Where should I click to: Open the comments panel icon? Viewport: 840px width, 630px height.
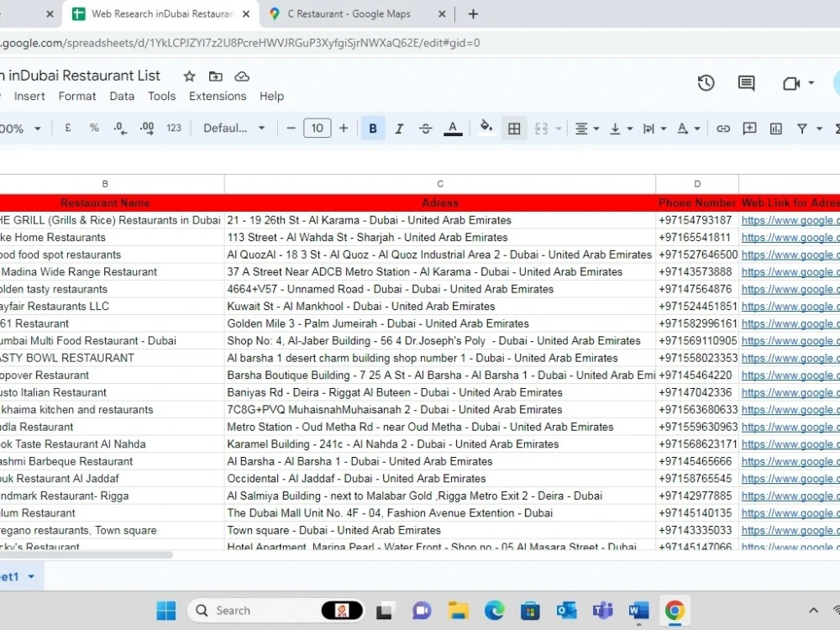click(x=746, y=83)
